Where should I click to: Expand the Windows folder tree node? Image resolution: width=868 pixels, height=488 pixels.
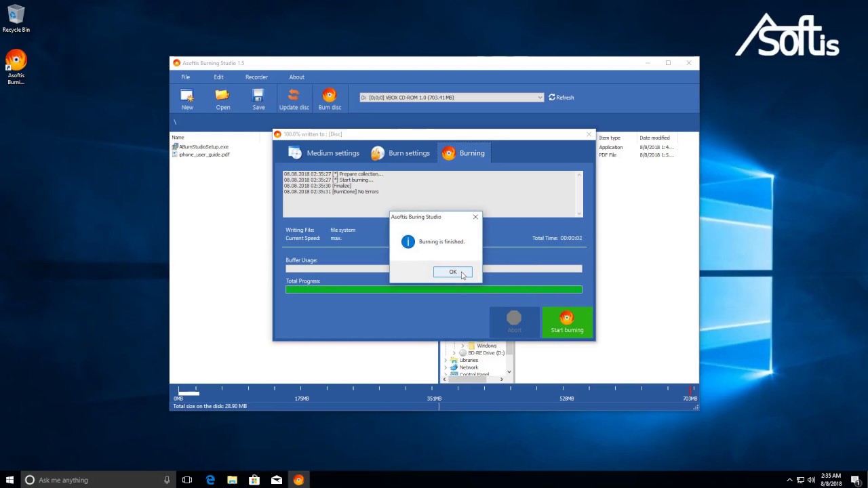point(462,346)
